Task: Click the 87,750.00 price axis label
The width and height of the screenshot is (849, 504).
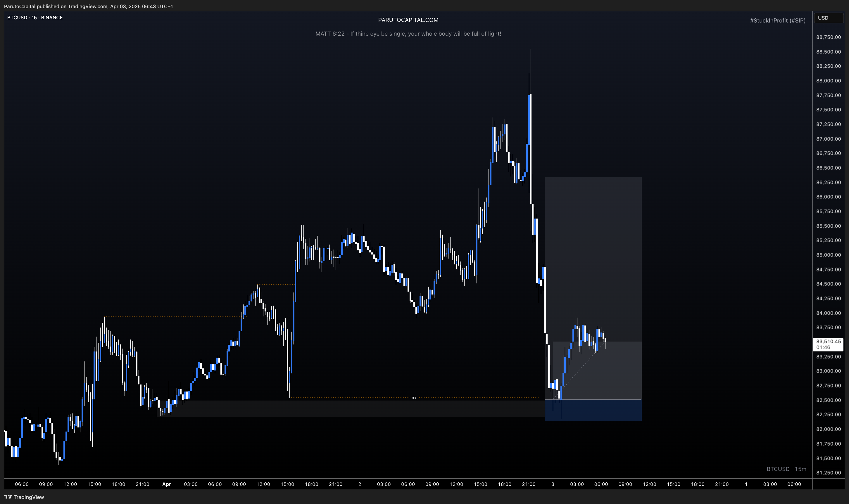Action: (x=828, y=95)
